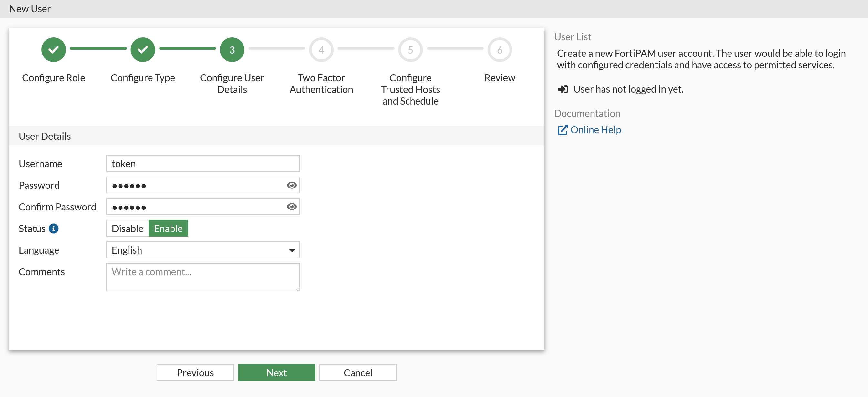Viewport: 868px width, 397px height.
Task: Click the Configure Role completed checkmark icon
Action: coord(53,49)
